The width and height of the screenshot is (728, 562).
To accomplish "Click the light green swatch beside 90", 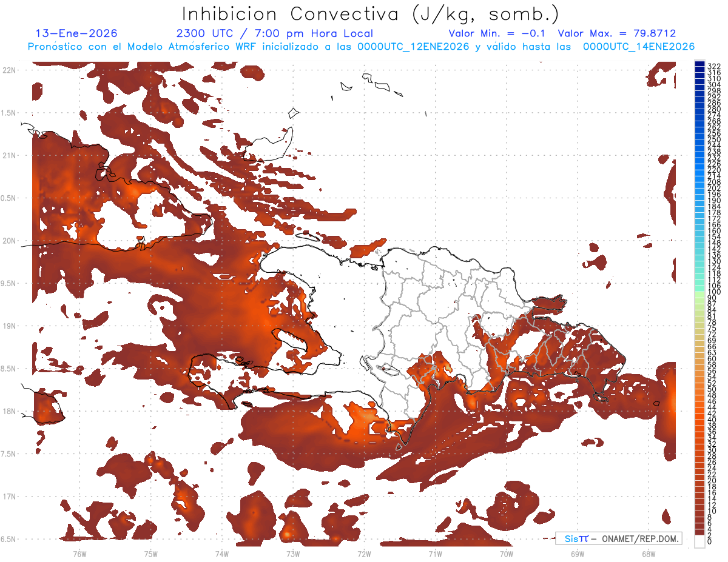I will pyautogui.click(x=700, y=295).
